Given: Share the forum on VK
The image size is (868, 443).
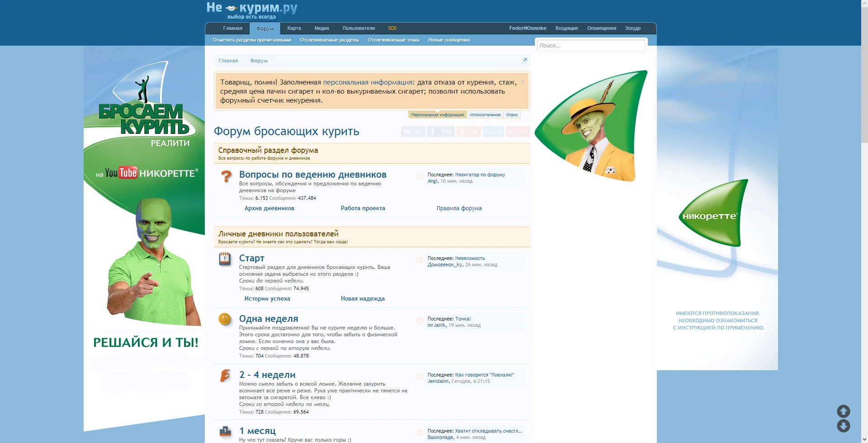Looking at the screenshot, I should coord(413,132).
